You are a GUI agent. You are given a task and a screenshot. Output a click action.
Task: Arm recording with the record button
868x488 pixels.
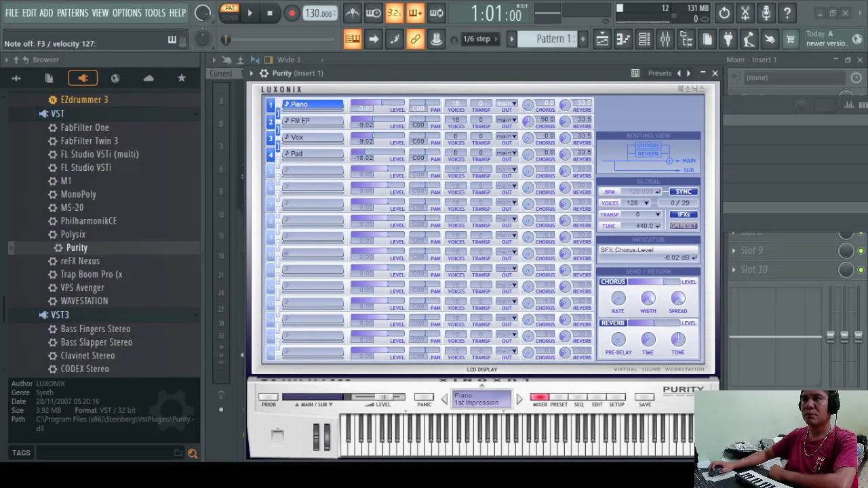point(292,13)
